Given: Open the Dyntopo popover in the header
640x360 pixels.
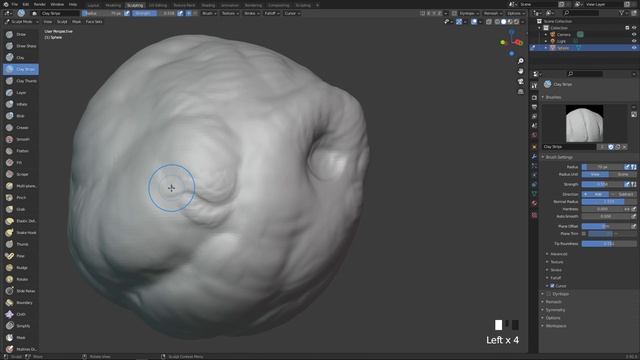Looking at the screenshot, I should [x=468, y=13].
